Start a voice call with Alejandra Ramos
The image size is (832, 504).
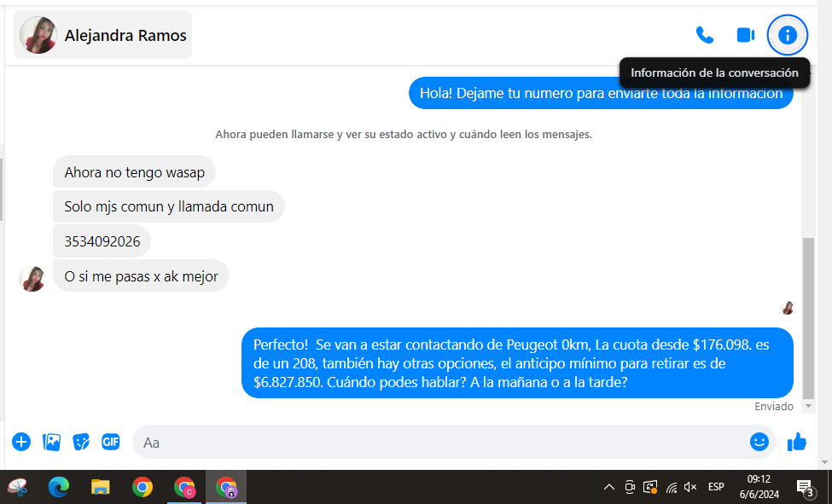tap(704, 35)
